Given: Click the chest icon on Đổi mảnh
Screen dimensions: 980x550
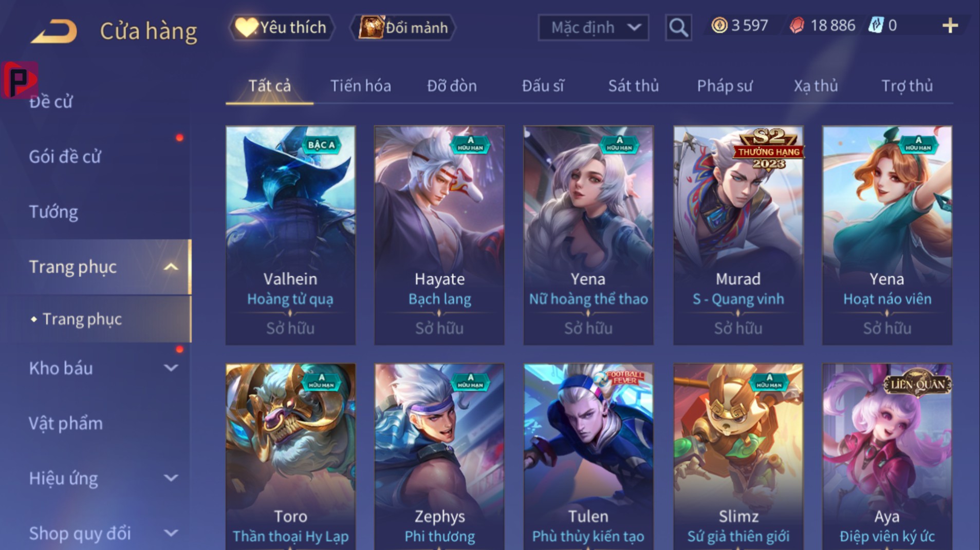Looking at the screenshot, I should click(x=371, y=27).
